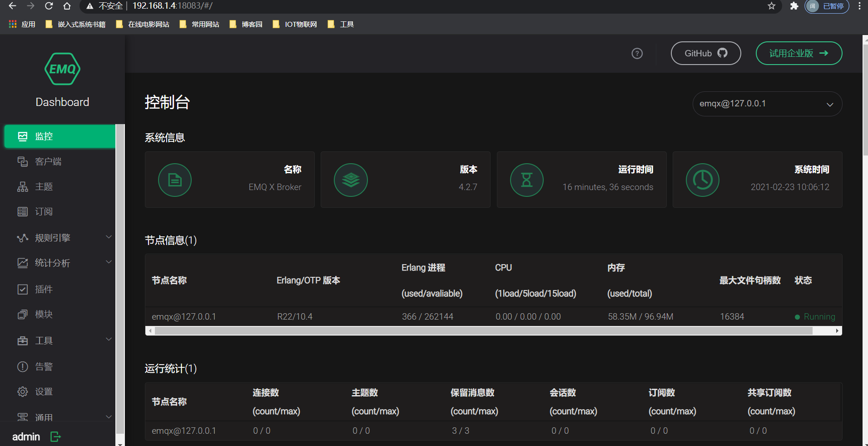Click the 58.35M / 96.94M memory cell
The width and height of the screenshot is (868, 446).
(640, 316)
